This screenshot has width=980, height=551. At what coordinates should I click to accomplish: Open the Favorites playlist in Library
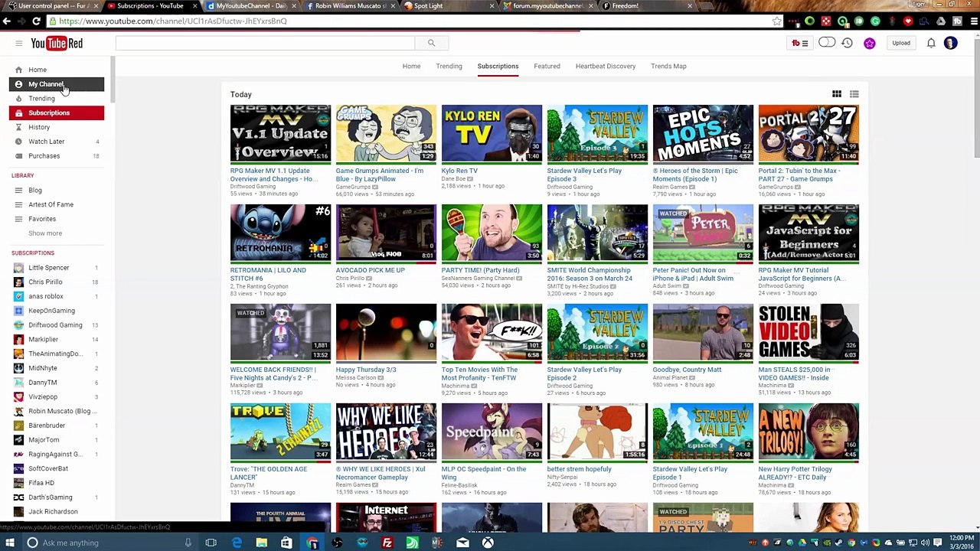tap(57, 219)
